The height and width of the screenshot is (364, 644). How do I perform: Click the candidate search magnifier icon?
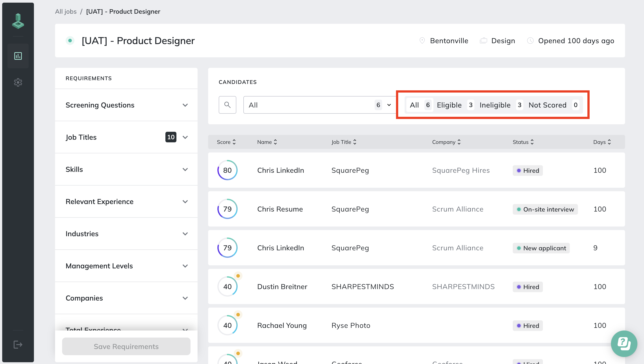227,105
